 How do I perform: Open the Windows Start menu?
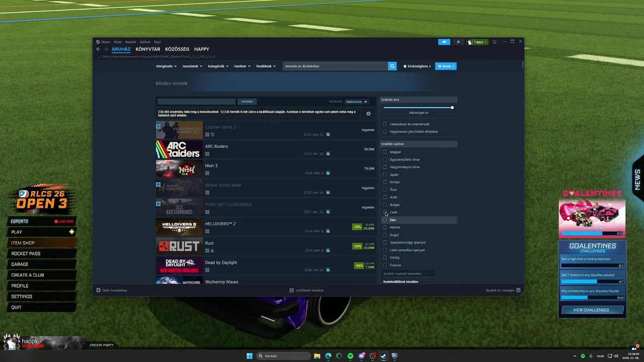point(250,356)
